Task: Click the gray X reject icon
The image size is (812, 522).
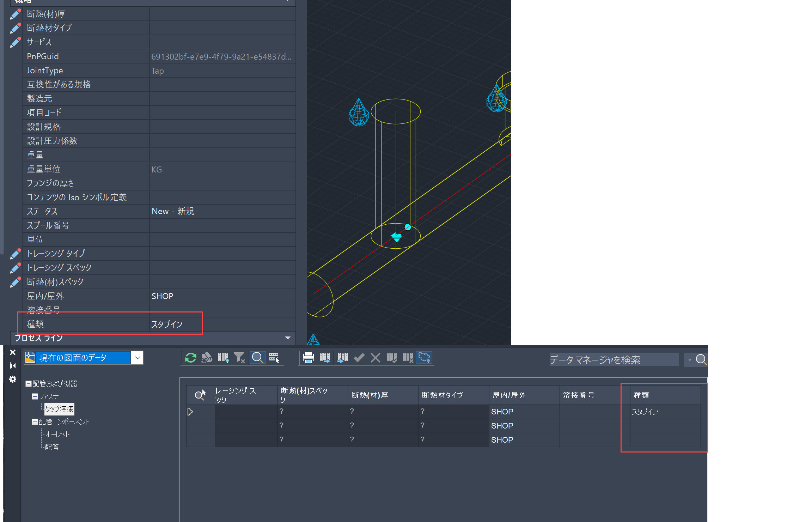Action: tap(376, 358)
